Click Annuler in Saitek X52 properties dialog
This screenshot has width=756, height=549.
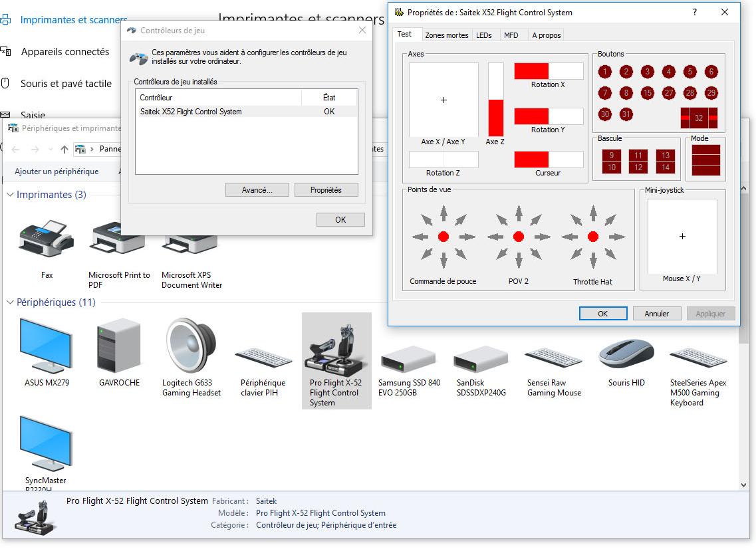(657, 314)
